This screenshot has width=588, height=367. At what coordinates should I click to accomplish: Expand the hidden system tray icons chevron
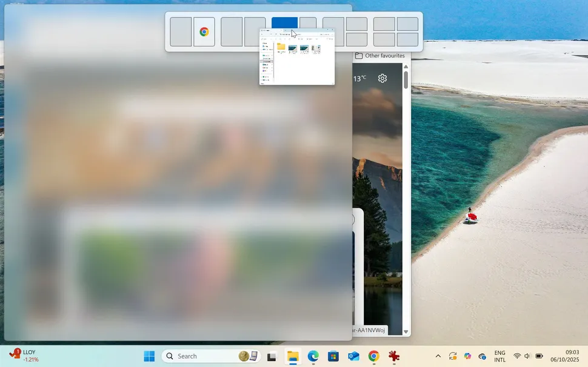click(x=438, y=356)
